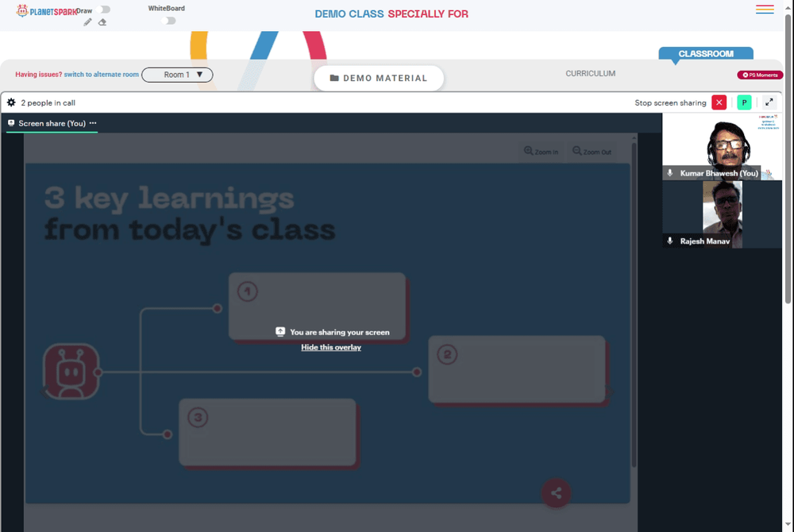Open Screen share options ellipsis

point(93,123)
